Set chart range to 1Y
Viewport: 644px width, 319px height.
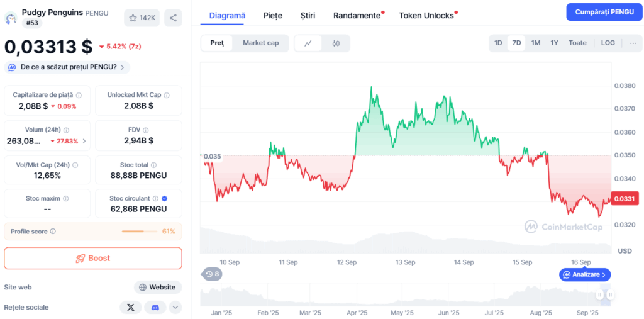(555, 43)
